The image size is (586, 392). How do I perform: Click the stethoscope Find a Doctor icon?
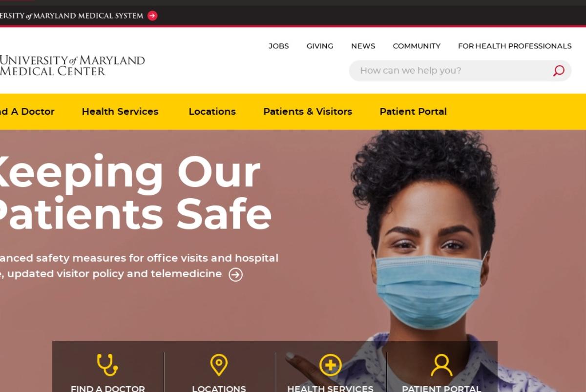click(107, 365)
